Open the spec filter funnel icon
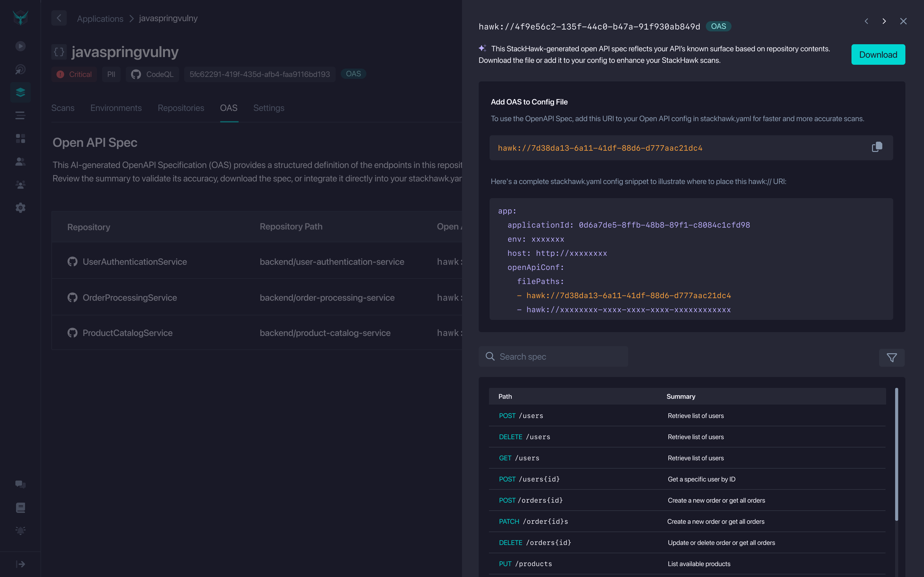Image resolution: width=924 pixels, height=577 pixels. [x=892, y=357]
